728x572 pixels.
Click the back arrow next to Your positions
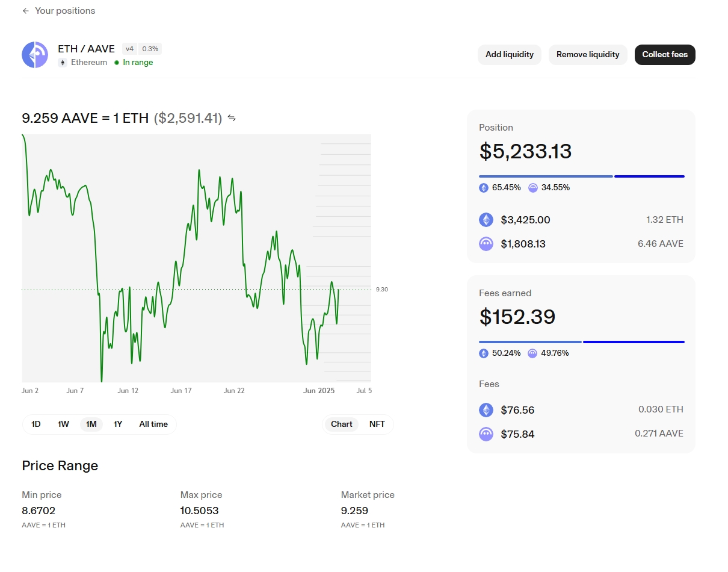point(25,11)
